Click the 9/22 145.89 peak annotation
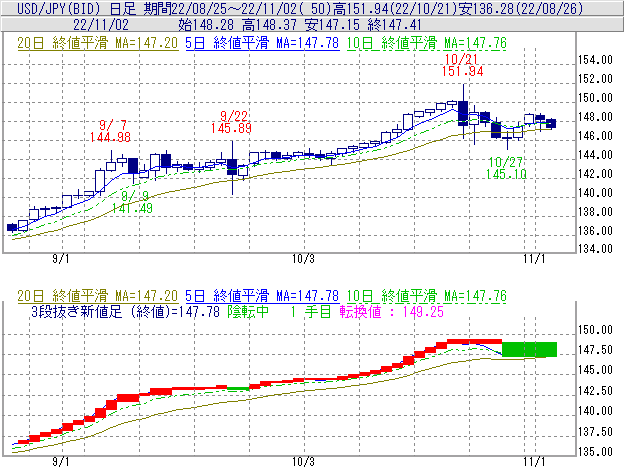 [232, 122]
